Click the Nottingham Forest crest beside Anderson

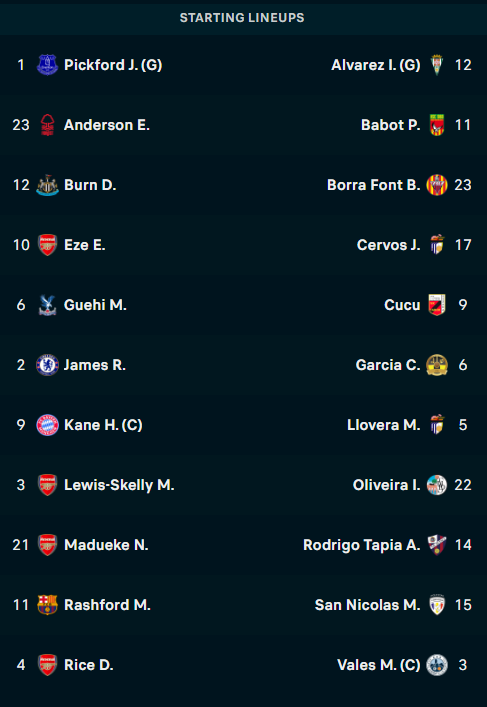(x=47, y=125)
